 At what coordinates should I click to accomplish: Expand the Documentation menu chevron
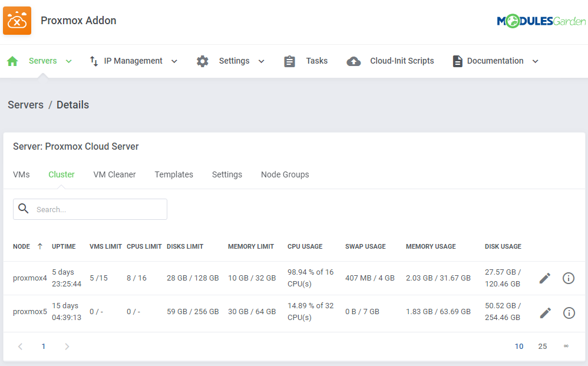[536, 61]
